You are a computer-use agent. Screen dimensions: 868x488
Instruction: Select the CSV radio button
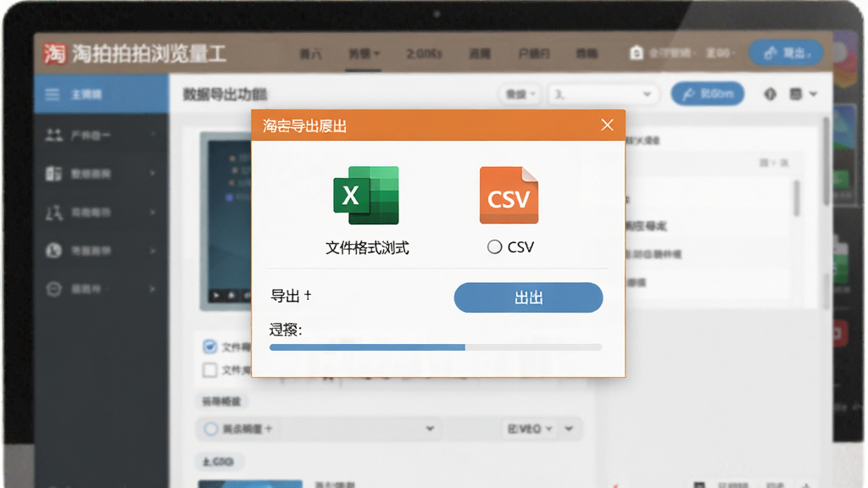pyautogui.click(x=494, y=247)
